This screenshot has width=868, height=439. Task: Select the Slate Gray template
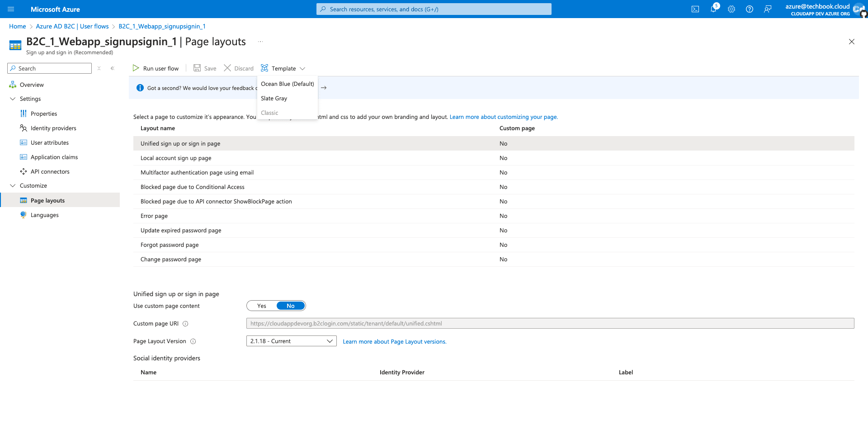coord(274,98)
